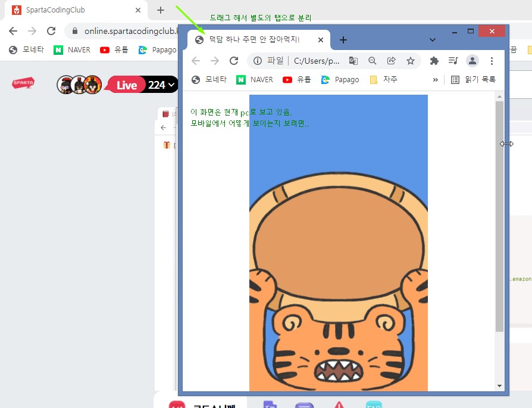Open 모네타 bookmark in back window

coord(26,50)
